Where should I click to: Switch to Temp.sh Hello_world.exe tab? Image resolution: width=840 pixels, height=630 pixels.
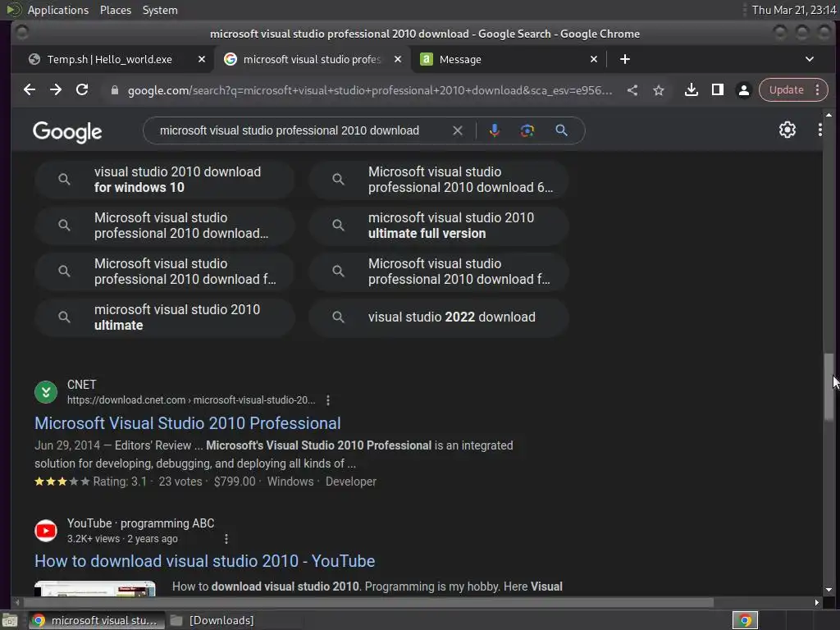pos(111,59)
